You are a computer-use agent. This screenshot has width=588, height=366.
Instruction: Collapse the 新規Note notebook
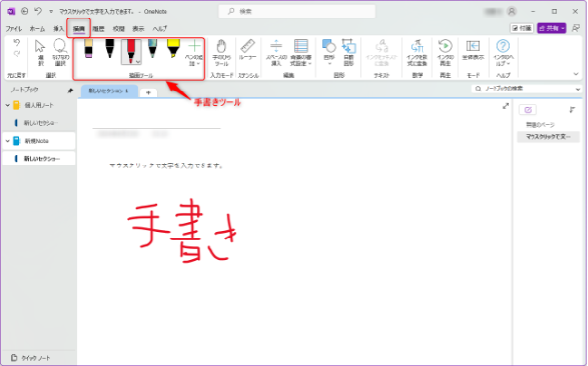[x=7, y=141]
